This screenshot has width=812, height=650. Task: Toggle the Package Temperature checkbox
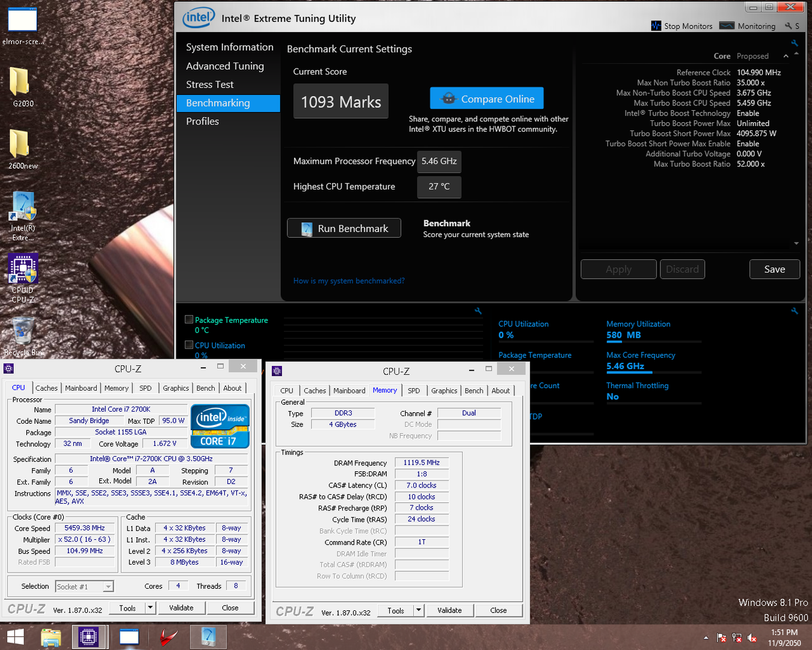(189, 320)
